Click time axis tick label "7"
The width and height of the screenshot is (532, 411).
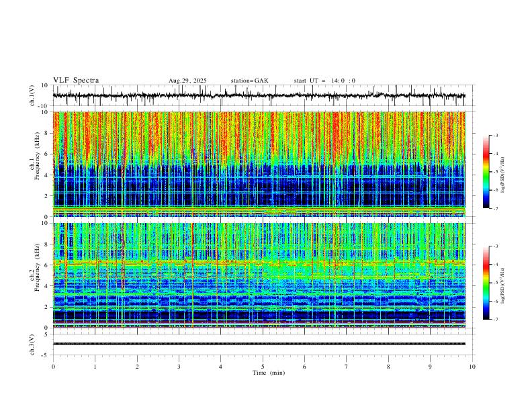[347, 367]
